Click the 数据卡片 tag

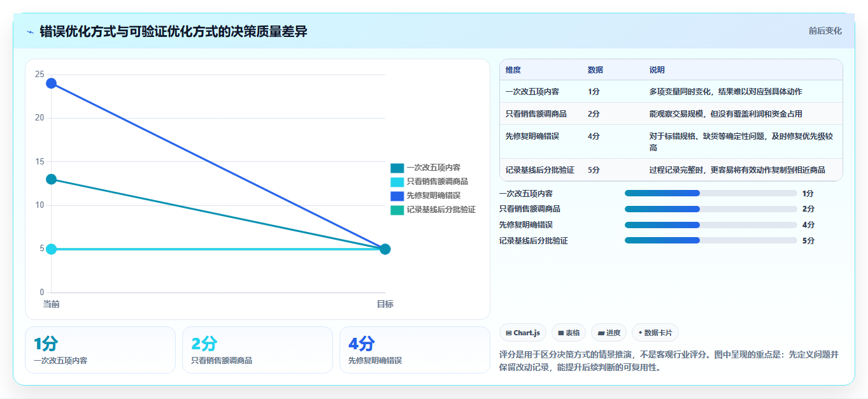pos(655,333)
